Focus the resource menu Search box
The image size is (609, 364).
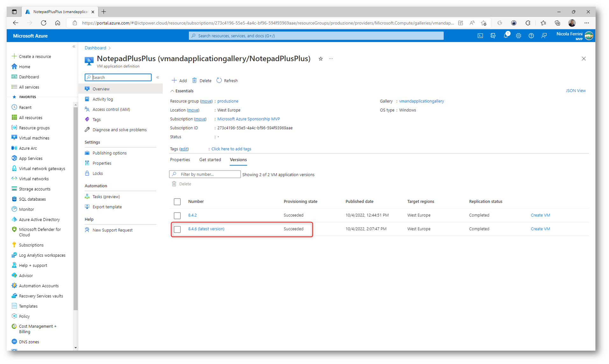point(118,77)
